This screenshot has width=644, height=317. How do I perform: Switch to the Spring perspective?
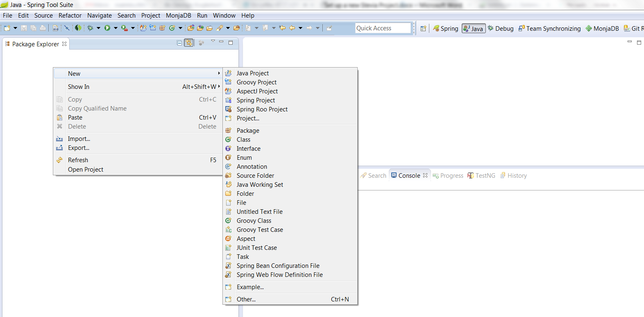coord(446,28)
